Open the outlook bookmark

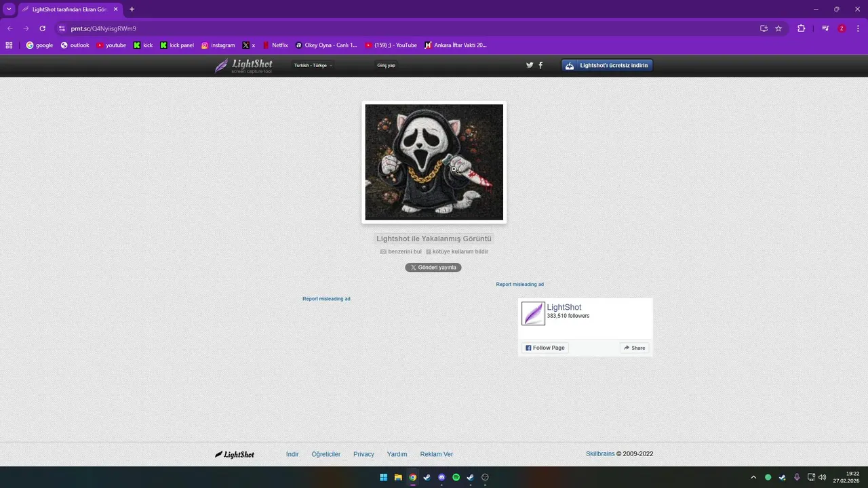[75, 45]
